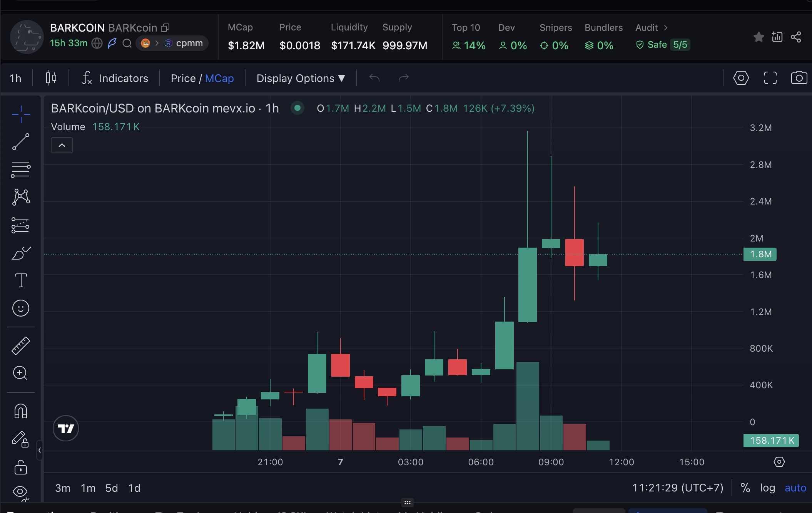
Task: Click the Safe 5/5 audit badge
Action: [663, 45]
